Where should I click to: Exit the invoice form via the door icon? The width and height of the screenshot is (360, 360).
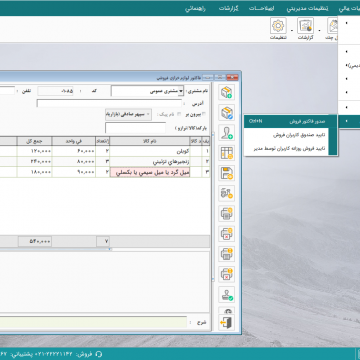(227, 323)
